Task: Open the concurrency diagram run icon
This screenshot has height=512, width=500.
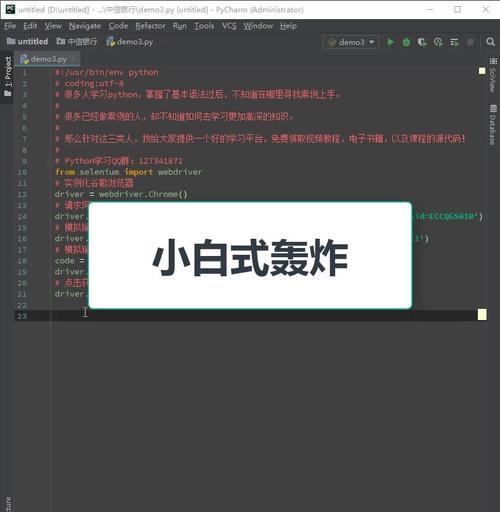Action: pos(454,42)
